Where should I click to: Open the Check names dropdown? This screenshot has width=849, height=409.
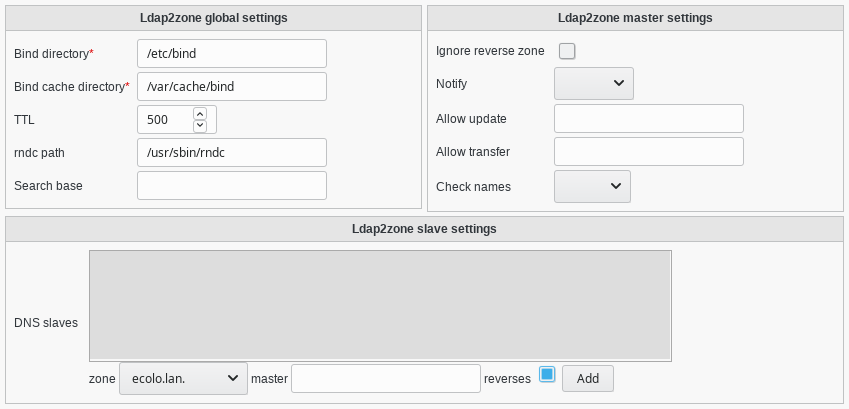pyautogui.click(x=592, y=186)
